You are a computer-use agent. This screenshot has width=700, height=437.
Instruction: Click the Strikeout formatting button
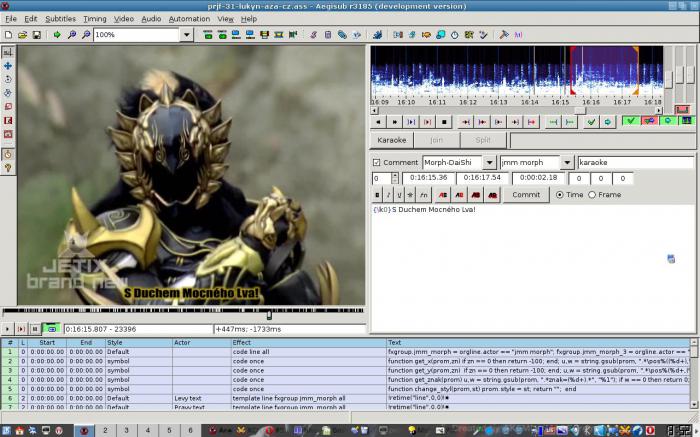(410, 195)
